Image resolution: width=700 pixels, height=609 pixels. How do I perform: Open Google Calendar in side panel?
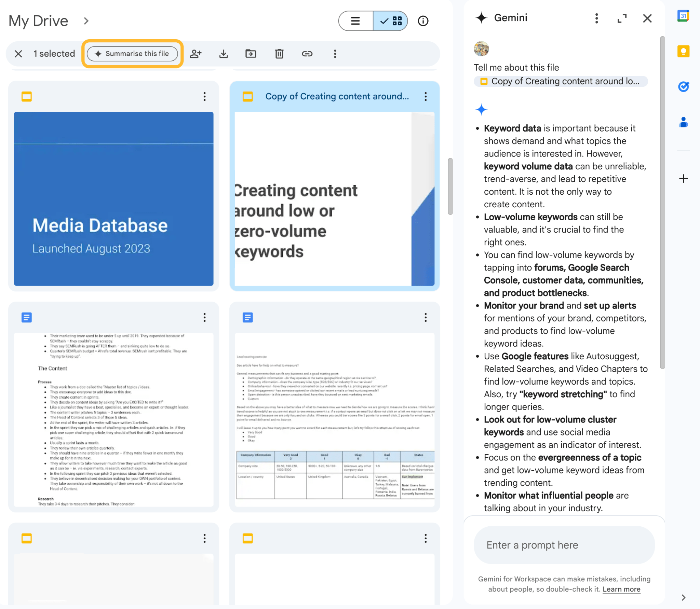coord(683,16)
